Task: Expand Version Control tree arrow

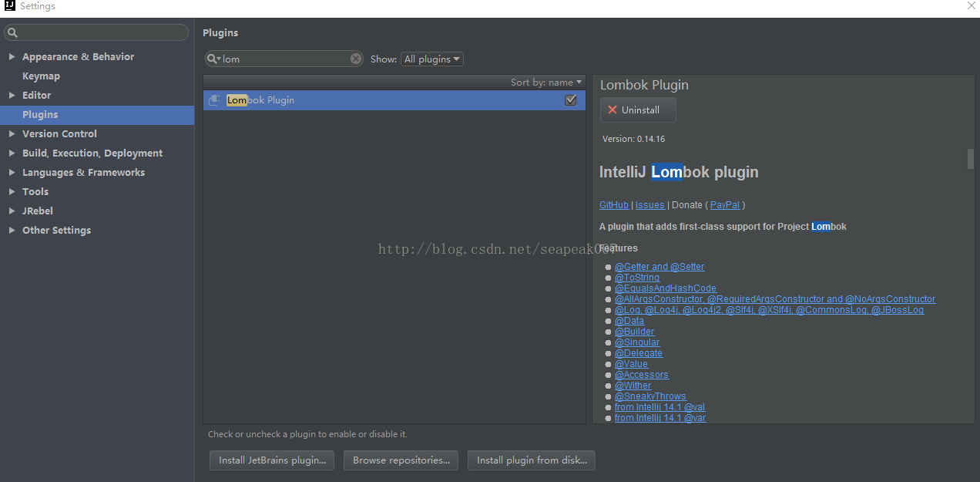Action: [x=12, y=134]
